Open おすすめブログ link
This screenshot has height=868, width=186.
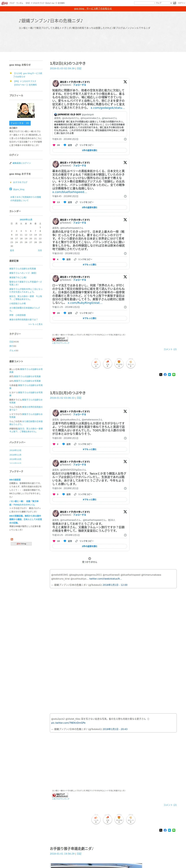(20, 182)
